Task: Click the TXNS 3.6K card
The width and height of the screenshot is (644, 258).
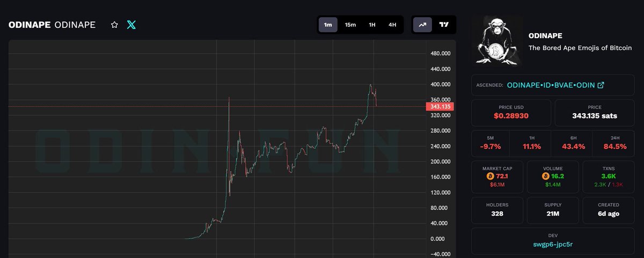Action: coord(609,177)
